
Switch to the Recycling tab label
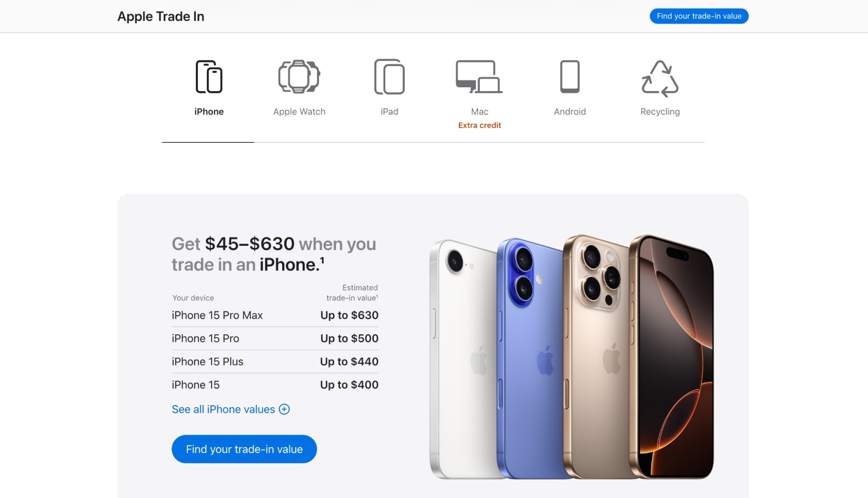click(660, 112)
